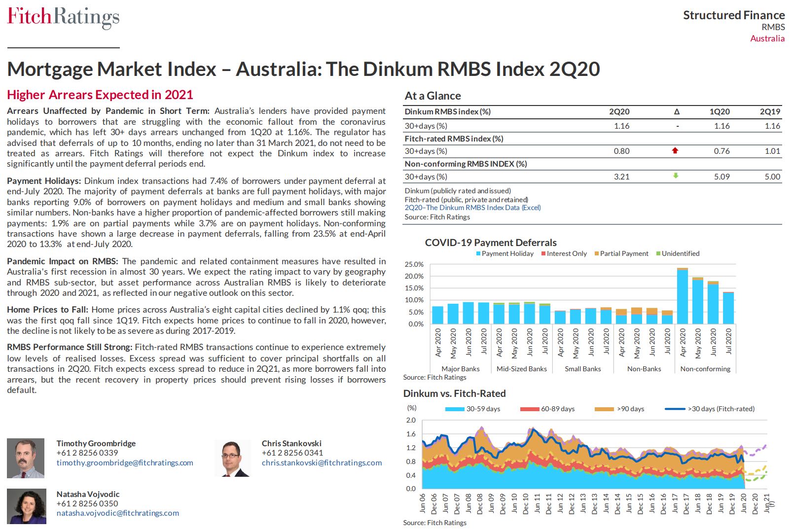Click 'Fitch-rated (public, private and retained)' footnote
The height and width of the screenshot is (532, 793).
[467, 200]
